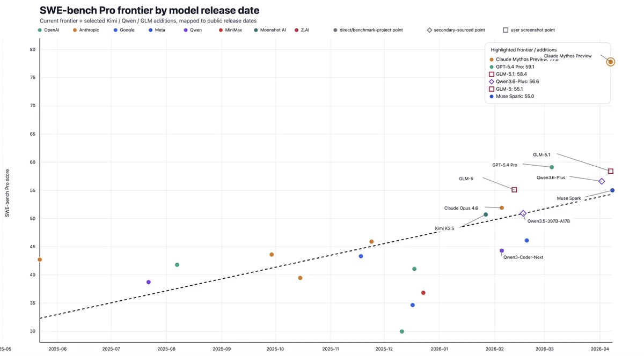Image resolution: width=644 pixels, height=356 pixels.
Task: Select the 'Muse Spark: 55.0' highlighted list entry
Action: (511, 97)
